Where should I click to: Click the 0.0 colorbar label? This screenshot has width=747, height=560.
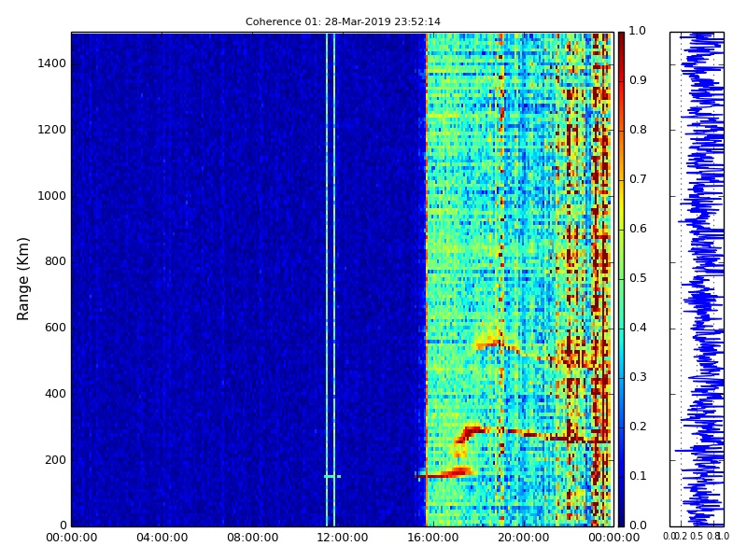coord(638,525)
